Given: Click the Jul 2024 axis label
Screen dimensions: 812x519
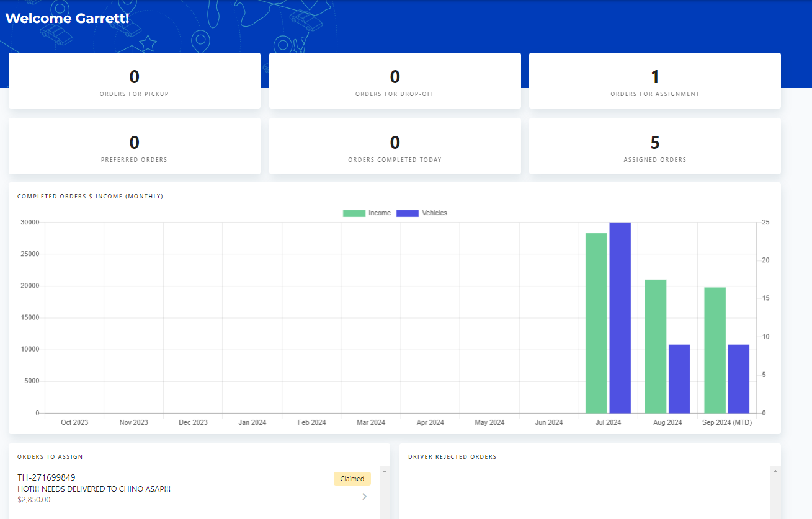Looking at the screenshot, I should 609,422.
